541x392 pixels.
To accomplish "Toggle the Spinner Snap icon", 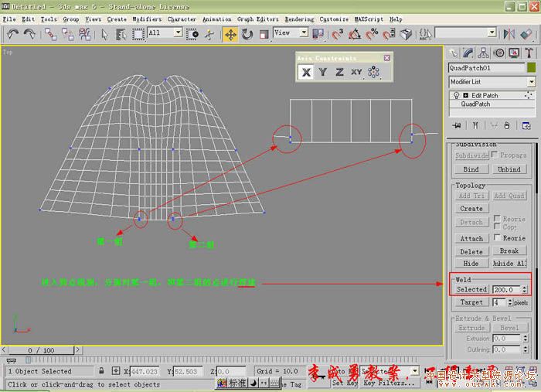I will pos(389,34).
